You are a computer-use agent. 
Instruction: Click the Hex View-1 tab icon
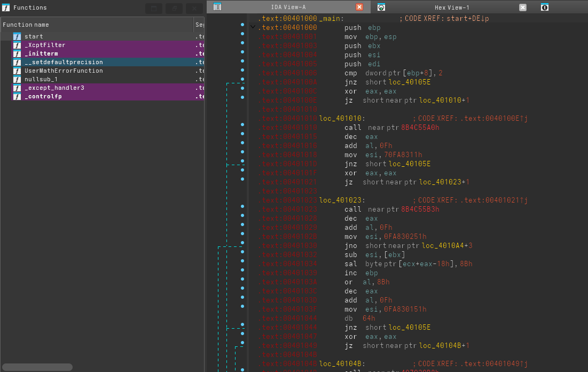[381, 7]
